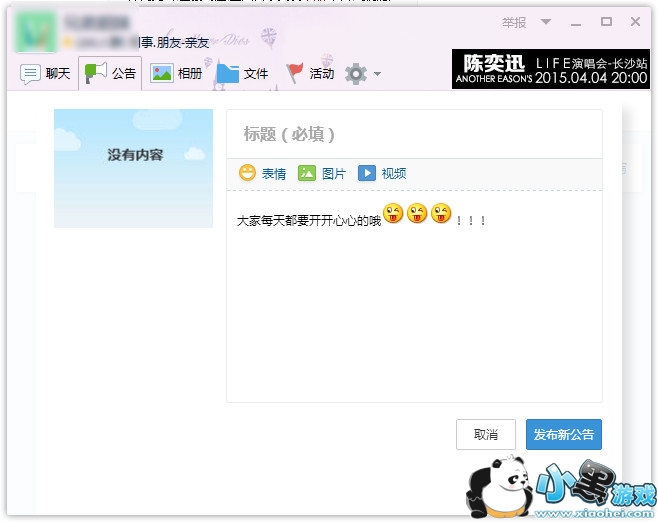658x522 pixels.
Task: Open the 相册 album tab
Action: point(176,74)
